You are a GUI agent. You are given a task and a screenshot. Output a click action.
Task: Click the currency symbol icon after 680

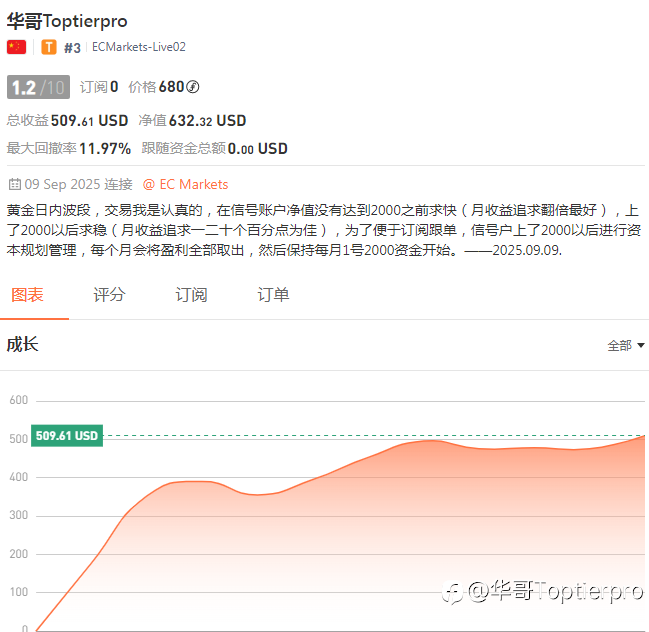click(192, 87)
